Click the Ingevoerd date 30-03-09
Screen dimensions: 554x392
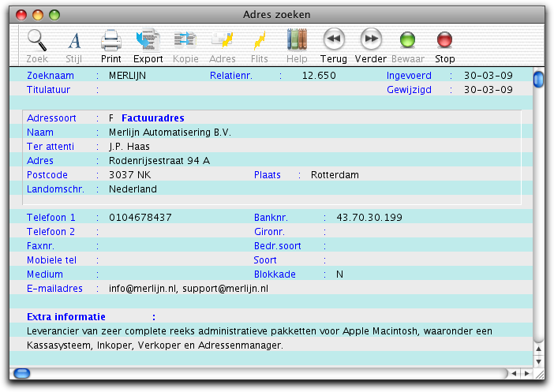coord(488,76)
